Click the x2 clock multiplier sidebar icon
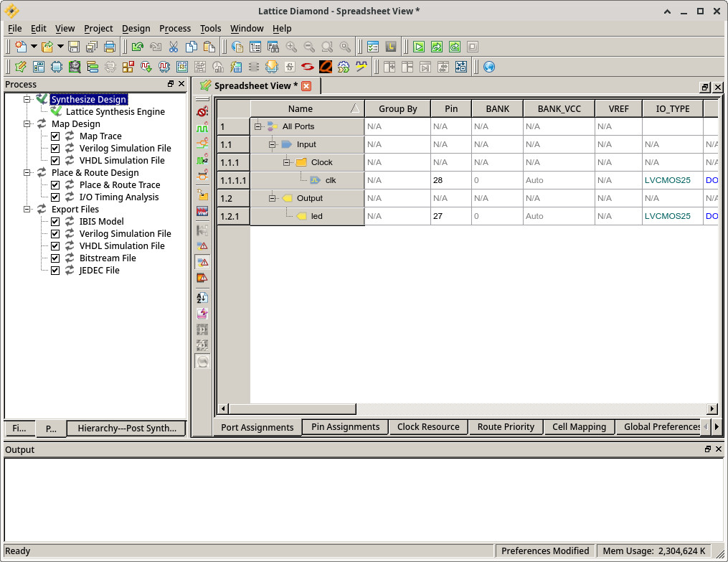The height and width of the screenshot is (562, 728). 202,160
